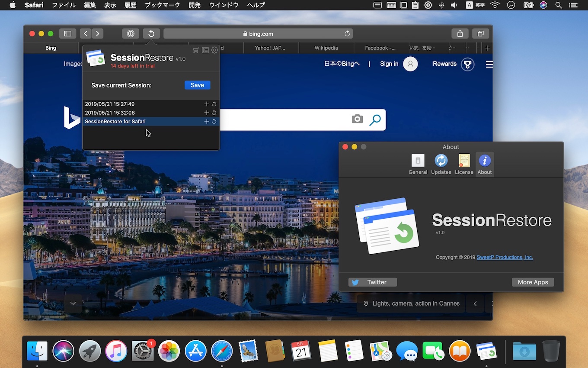The width and height of the screenshot is (588, 368).
Task: Select the About preferences tab
Action: pos(485,164)
